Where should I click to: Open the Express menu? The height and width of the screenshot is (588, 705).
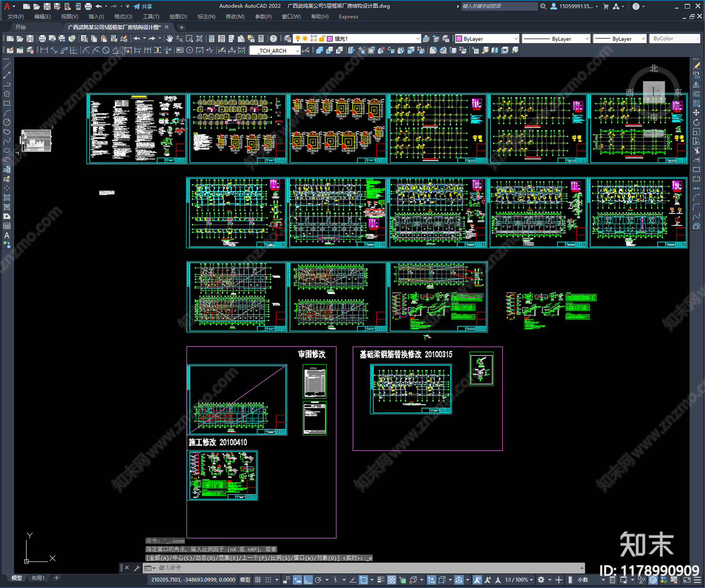pyautogui.click(x=349, y=17)
